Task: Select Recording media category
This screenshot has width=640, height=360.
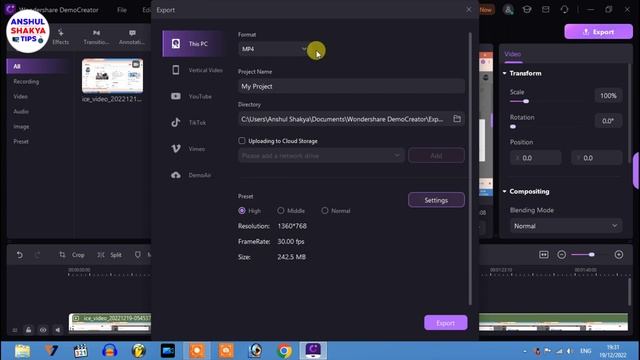Action: click(x=26, y=81)
